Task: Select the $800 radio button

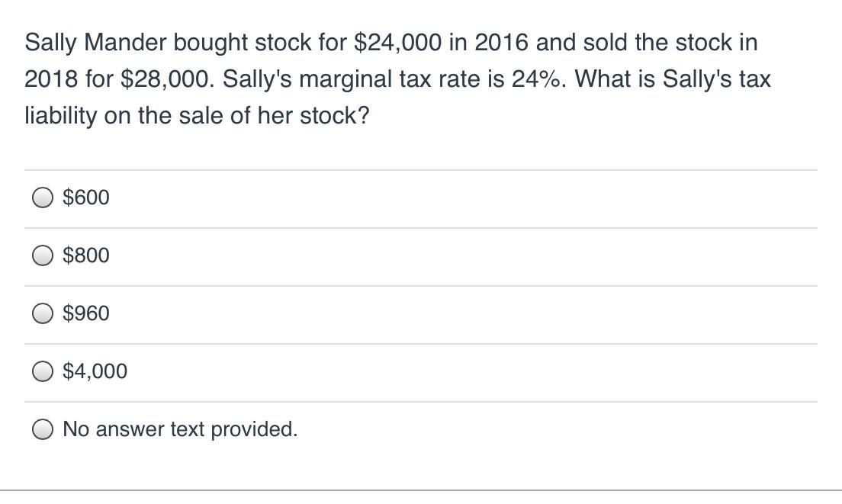Action: click(43, 255)
